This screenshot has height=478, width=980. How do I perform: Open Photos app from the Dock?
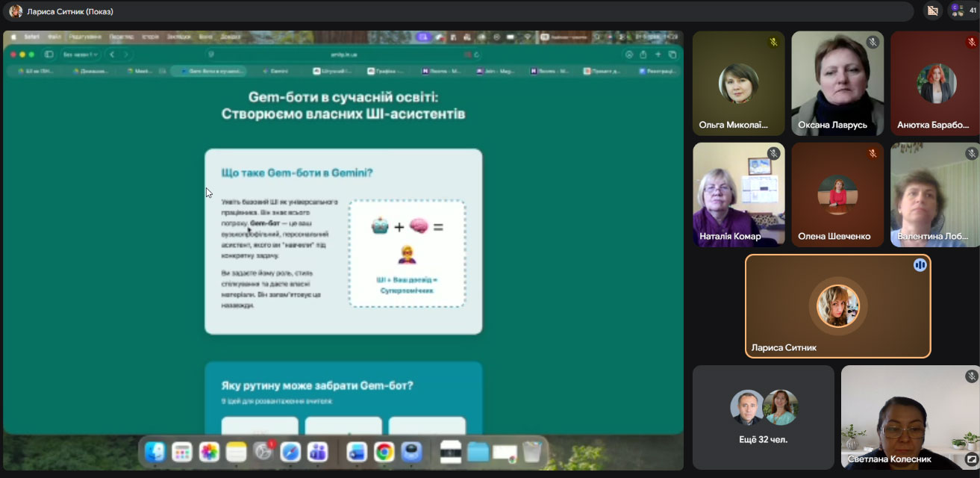click(x=209, y=451)
